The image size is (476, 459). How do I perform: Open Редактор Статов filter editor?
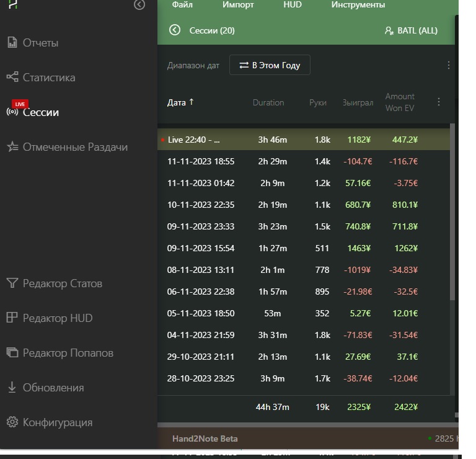[55, 283]
